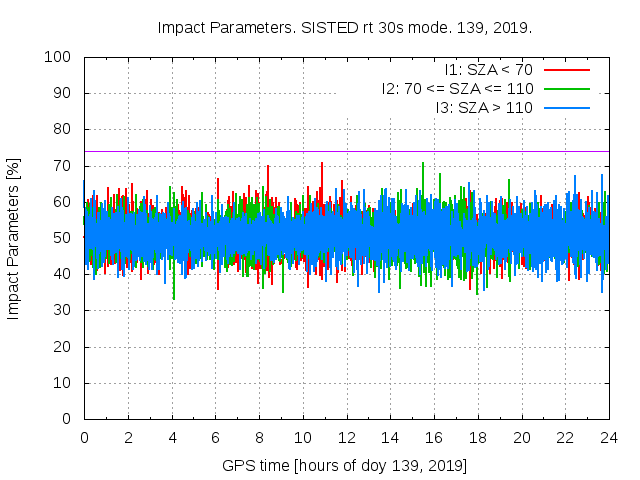Click the 12 tick label on the x-axis
640x480 pixels.
[x=346, y=437]
